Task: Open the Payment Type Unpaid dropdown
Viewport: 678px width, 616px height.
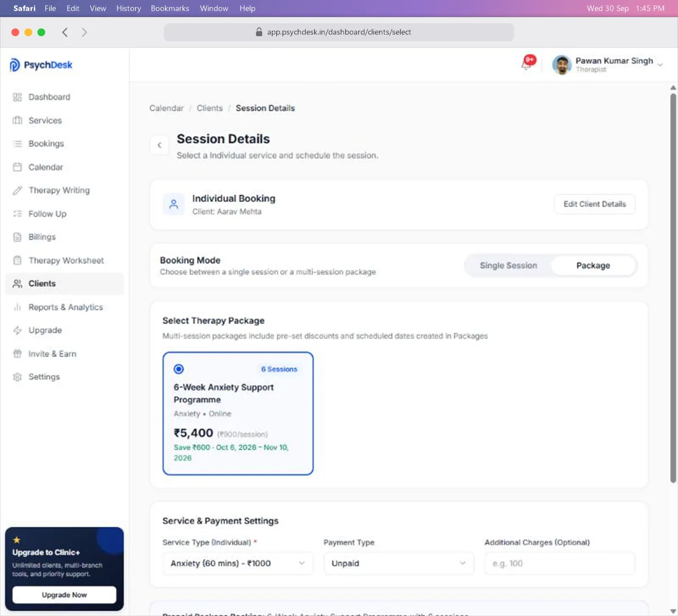Action: [x=399, y=563]
